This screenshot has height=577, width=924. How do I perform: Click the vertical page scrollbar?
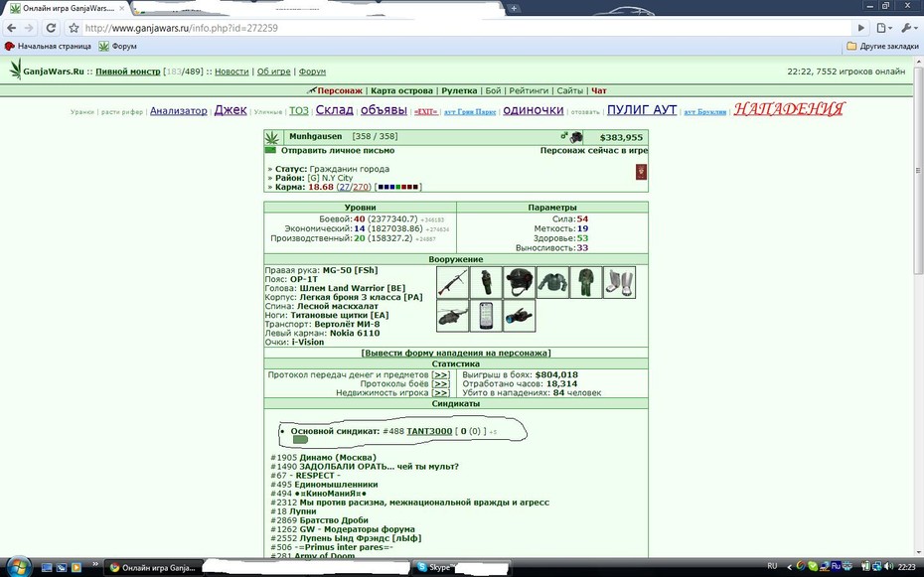pyautogui.click(x=918, y=171)
